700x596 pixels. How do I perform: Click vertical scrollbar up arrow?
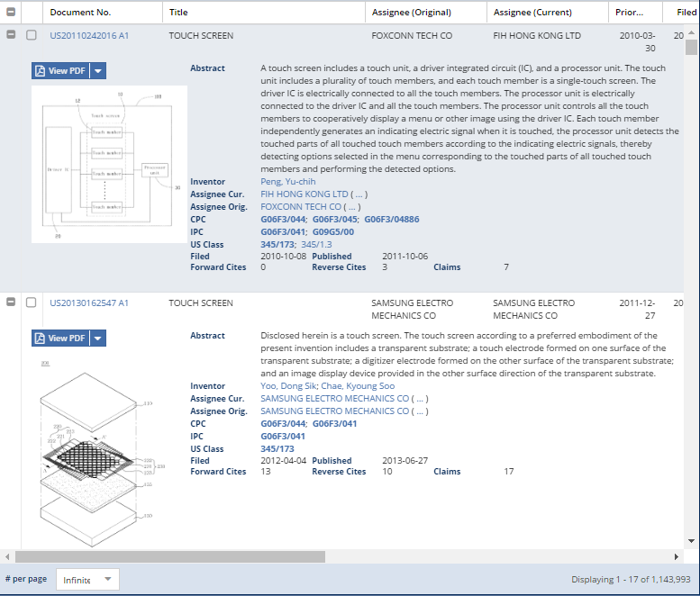click(x=691, y=32)
